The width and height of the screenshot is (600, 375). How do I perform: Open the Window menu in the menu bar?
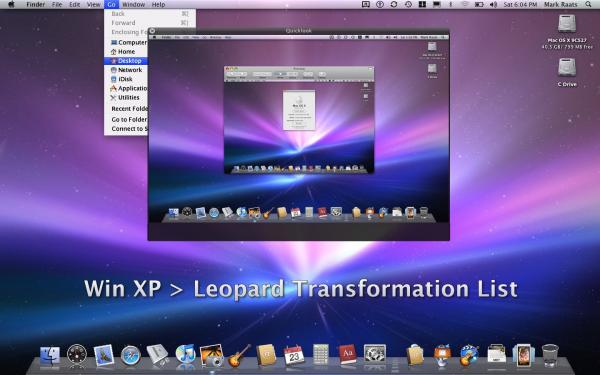[x=134, y=5]
